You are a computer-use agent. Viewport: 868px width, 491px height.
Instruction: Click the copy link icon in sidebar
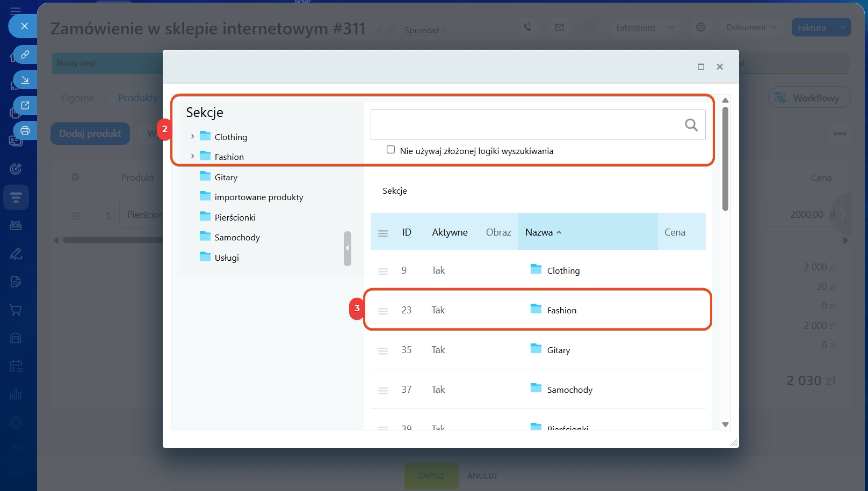[x=25, y=55]
